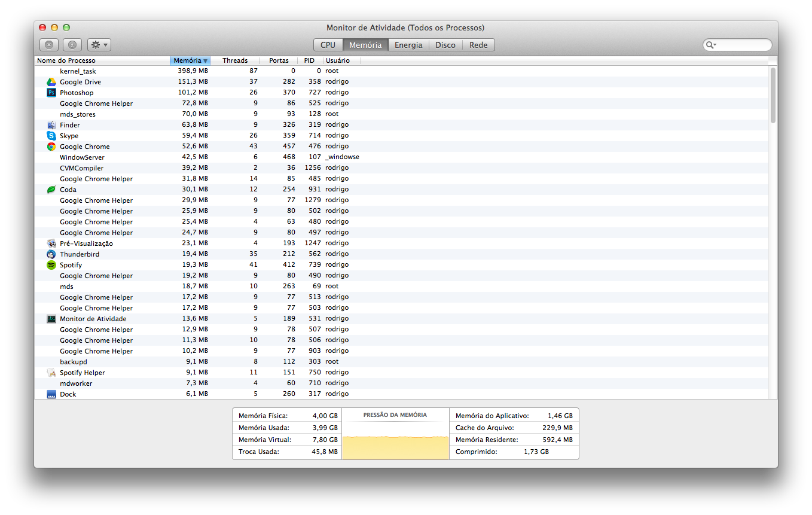Select the mdworker process row
Viewport: 812px width, 515px height.
coord(401,383)
